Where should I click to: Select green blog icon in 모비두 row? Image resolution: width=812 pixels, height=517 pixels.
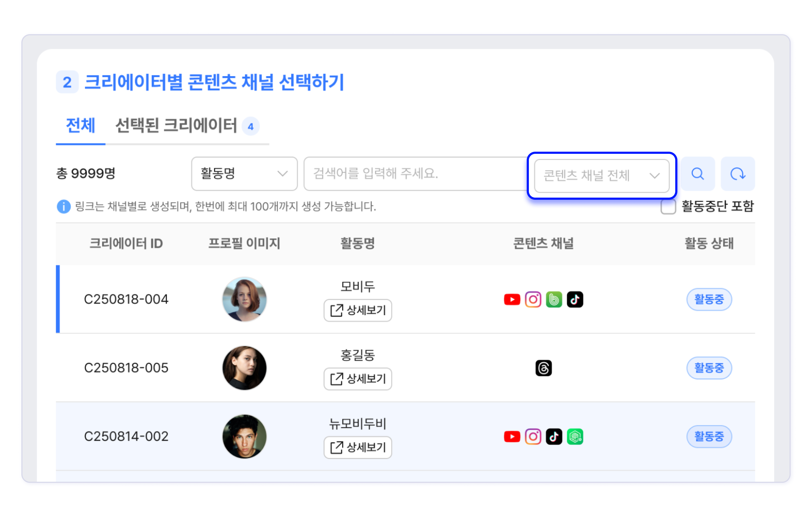pyautogui.click(x=554, y=299)
